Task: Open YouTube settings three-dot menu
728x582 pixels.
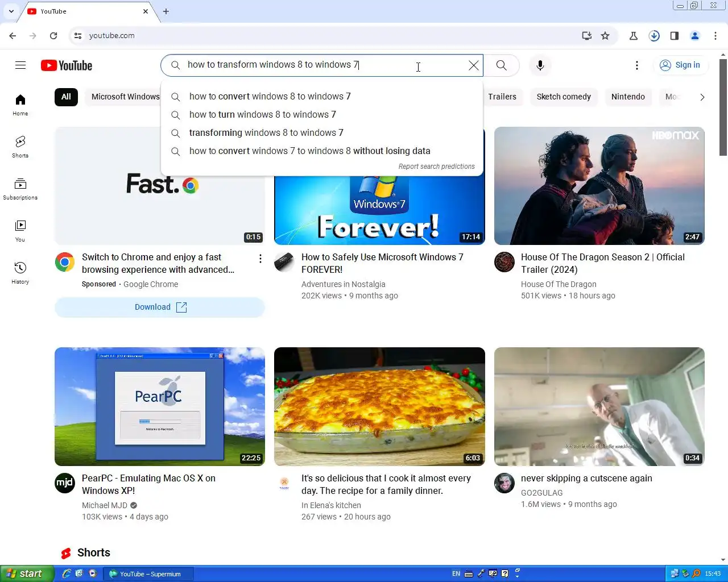Action: (637, 65)
